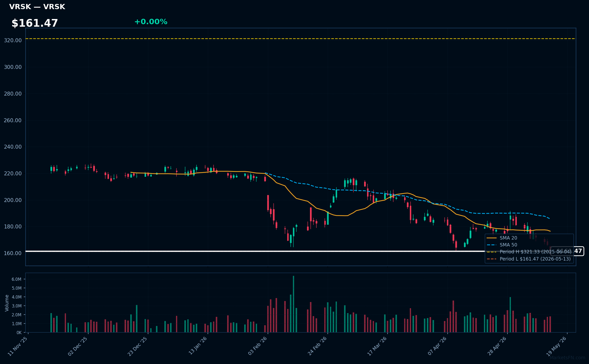The height and width of the screenshot is (364, 589).
Task: Click the 220.00 price axis label
Action: 13,173
